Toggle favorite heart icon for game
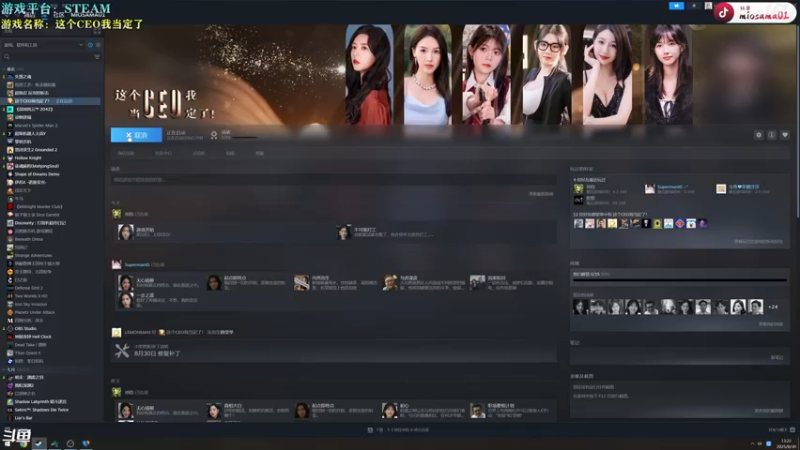The width and height of the screenshot is (800, 450). click(785, 135)
